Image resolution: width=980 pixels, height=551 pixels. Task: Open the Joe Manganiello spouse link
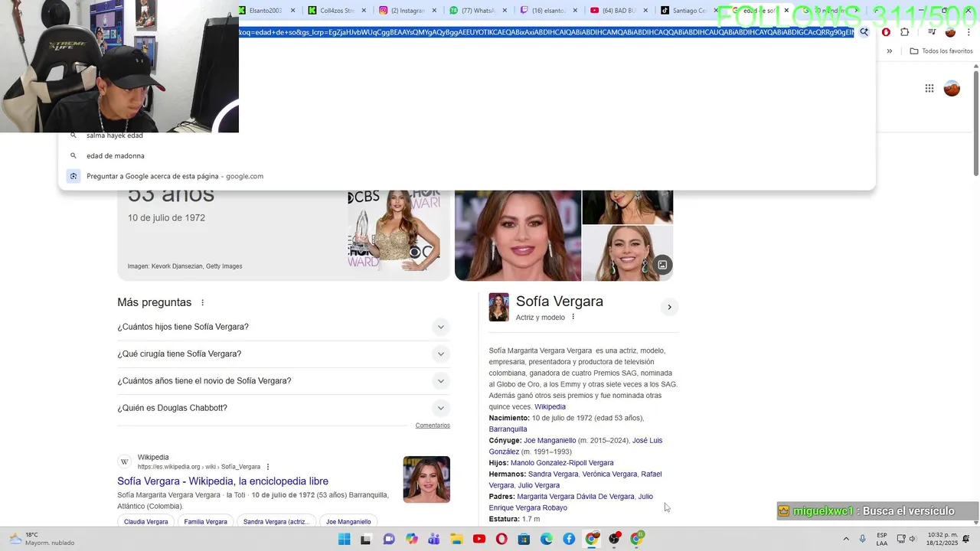coord(550,441)
